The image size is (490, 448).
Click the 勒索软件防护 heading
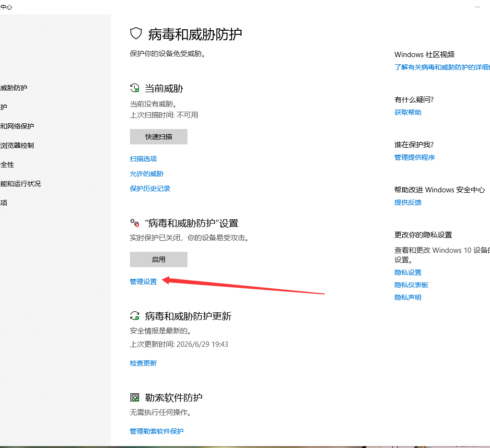[x=174, y=398]
